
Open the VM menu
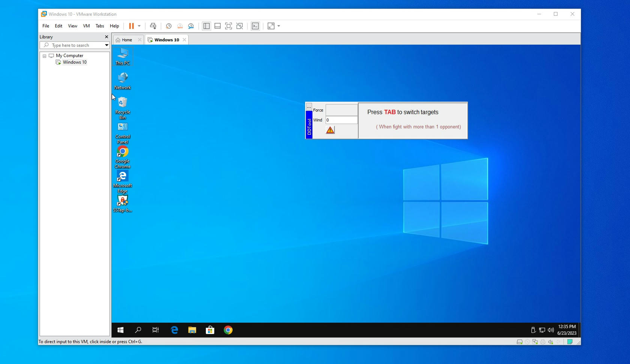pyautogui.click(x=86, y=26)
